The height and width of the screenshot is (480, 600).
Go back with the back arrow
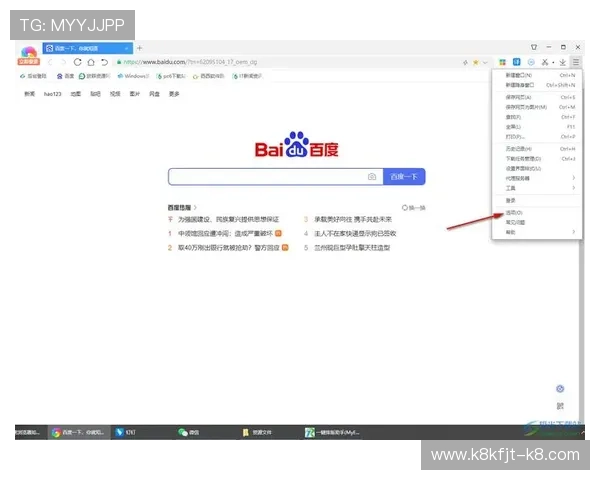pos(50,62)
